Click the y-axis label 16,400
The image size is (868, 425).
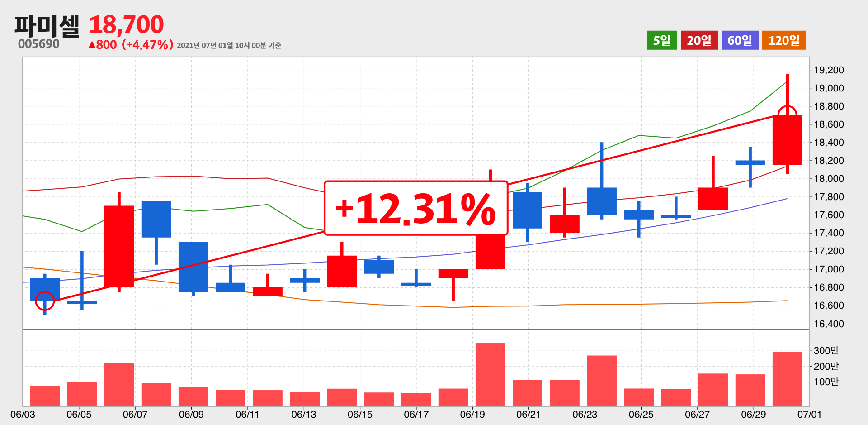(829, 324)
